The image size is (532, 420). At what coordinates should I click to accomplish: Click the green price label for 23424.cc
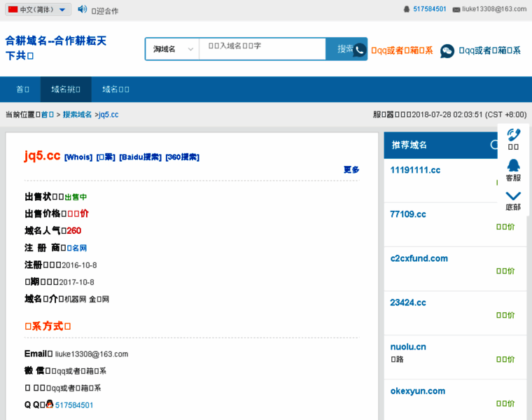click(x=505, y=315)
